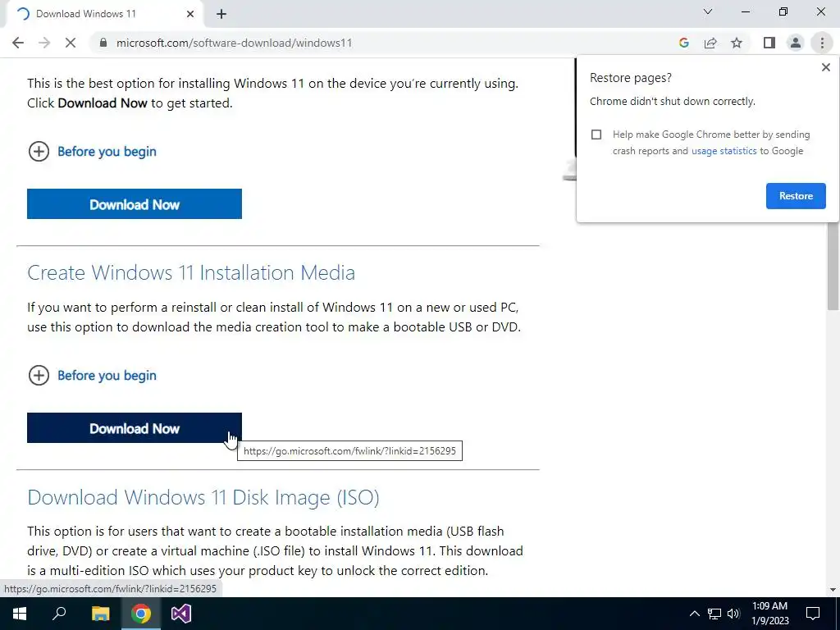Screen dimensions: 840x630
Task: Toggle Chrome side panel
Action: (769, 43)
